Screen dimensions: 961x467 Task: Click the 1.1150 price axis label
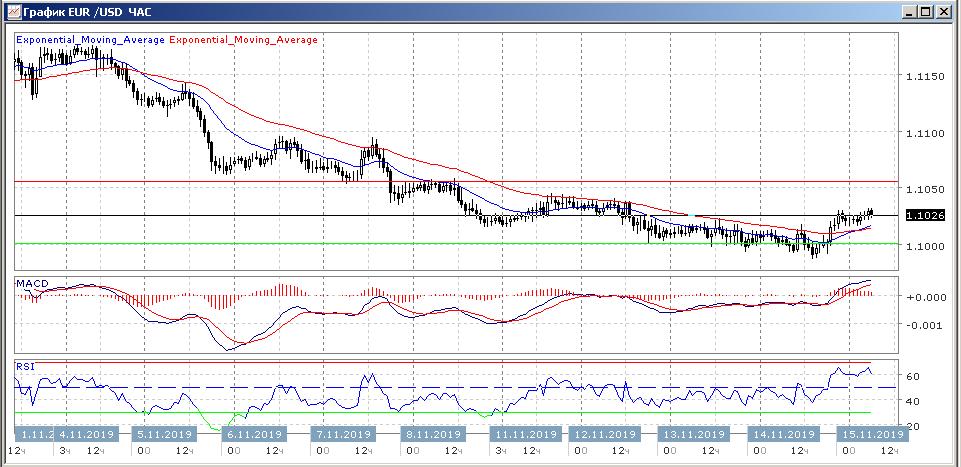(x=924, y=76)
